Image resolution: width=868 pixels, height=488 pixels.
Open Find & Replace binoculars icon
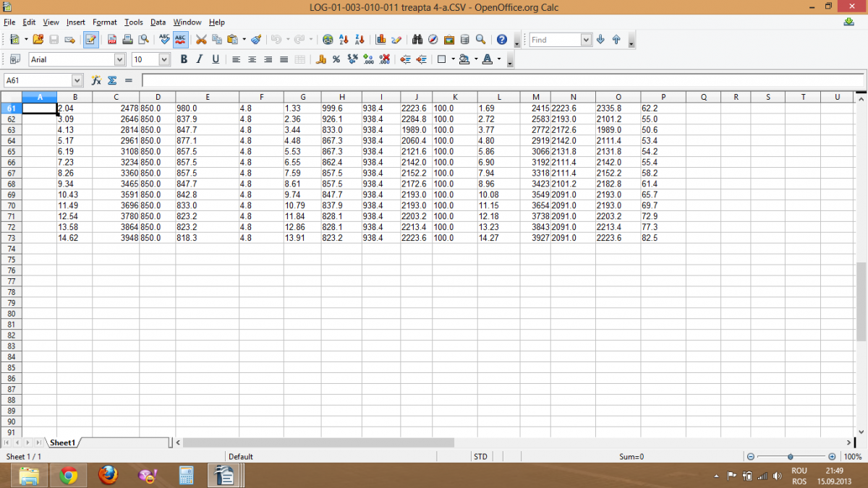[x=417, y=40]
